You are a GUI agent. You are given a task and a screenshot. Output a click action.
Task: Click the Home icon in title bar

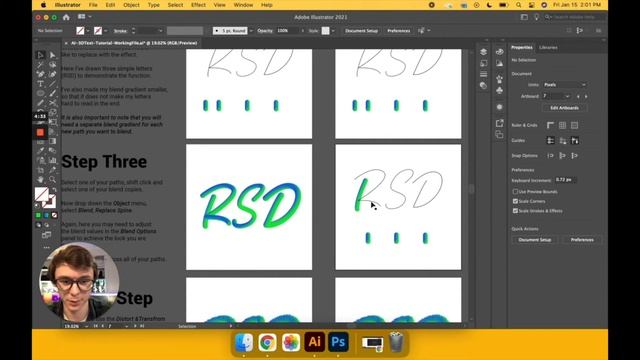tap(66, 17)
